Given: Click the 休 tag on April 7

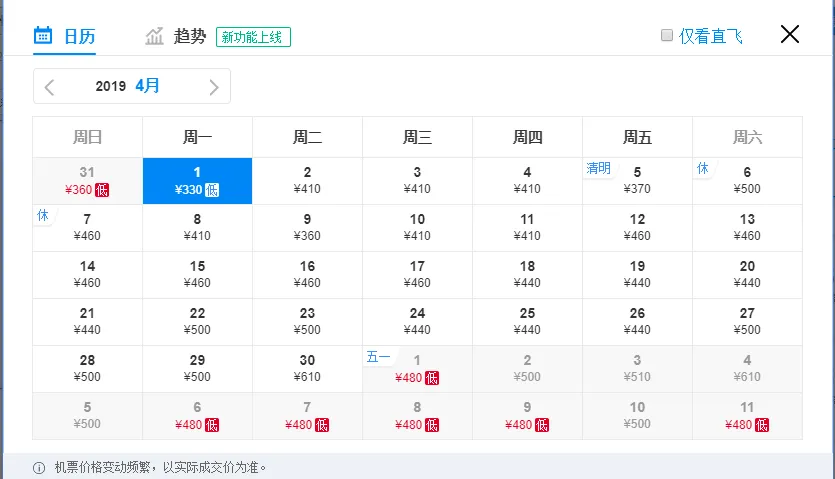Looking at the screenshot, I should coord(43,216).
